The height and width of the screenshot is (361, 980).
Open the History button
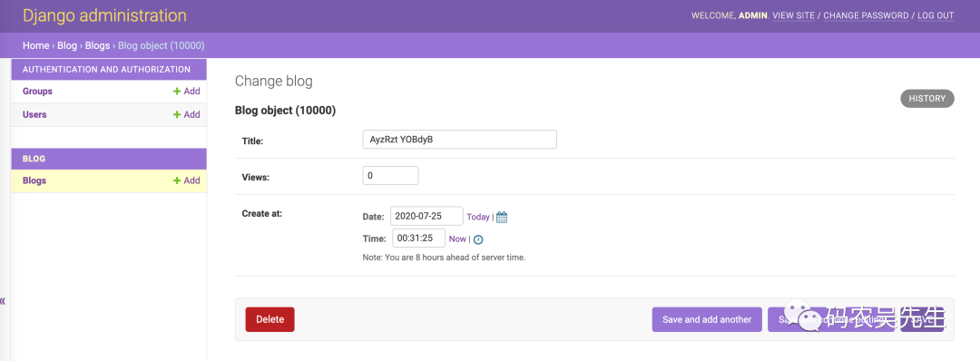click(x=927, y=99)
